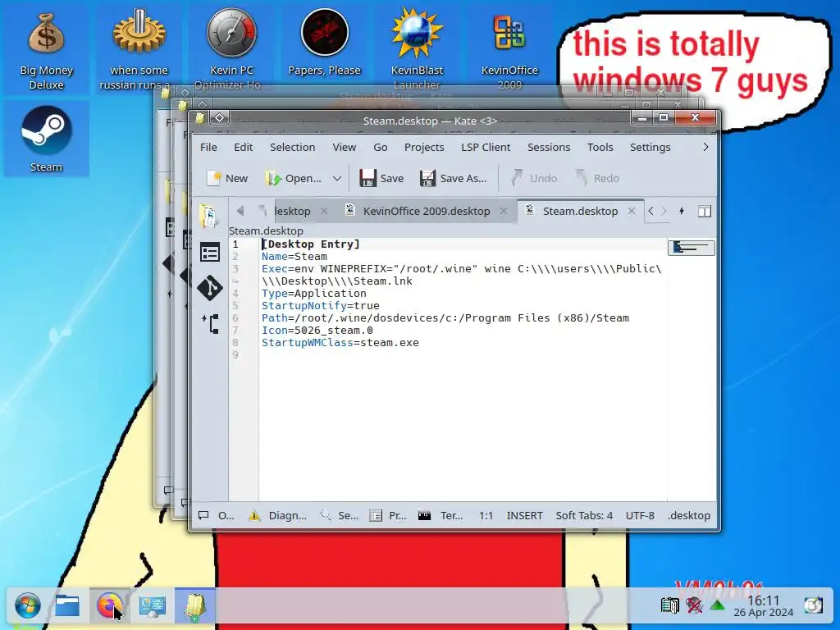Expand the menu bar overflow chevron
The width and height of the screenshot is (840, 630).
tap(705, 147)
